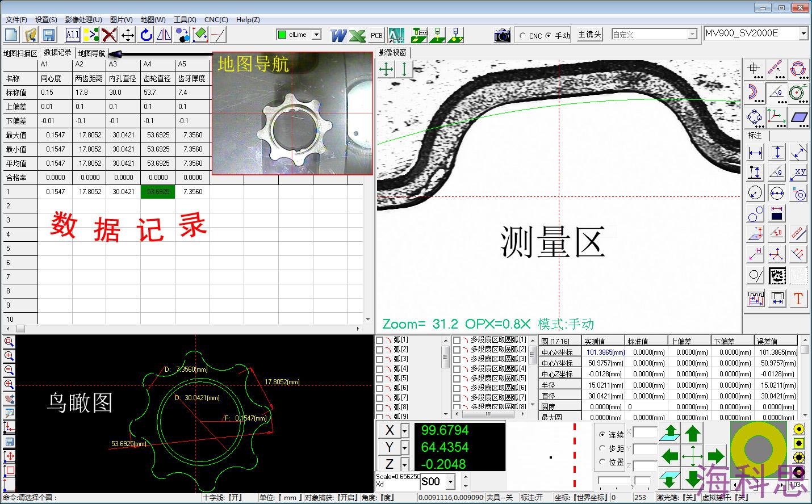Open the S00 dropdown list
The height and width of the screenshot is (504, 812).
coord(451,482)
